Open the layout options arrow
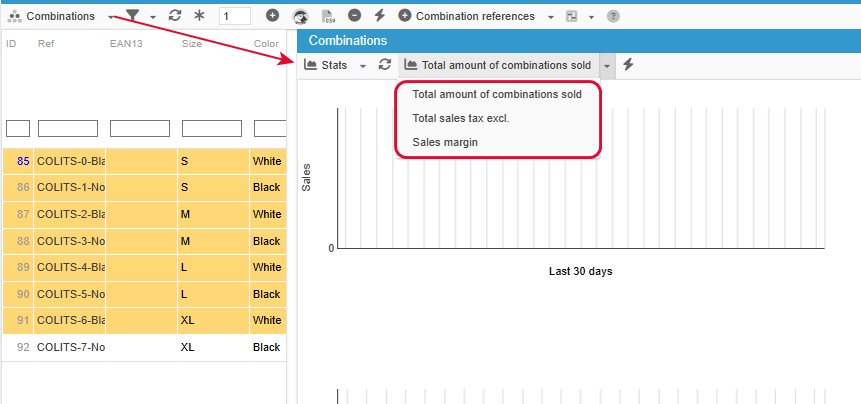This screenshot has width=861, height=404. pyautogui.click(x=591, y=17)
